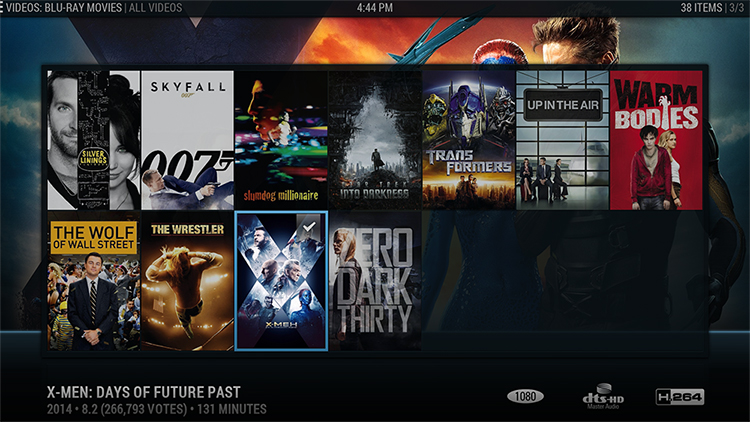Image resolution: width=750 pixels, height=422 pixels.
Task: Open the Slumdog Millionaire poster
Action: click(281, 140)
